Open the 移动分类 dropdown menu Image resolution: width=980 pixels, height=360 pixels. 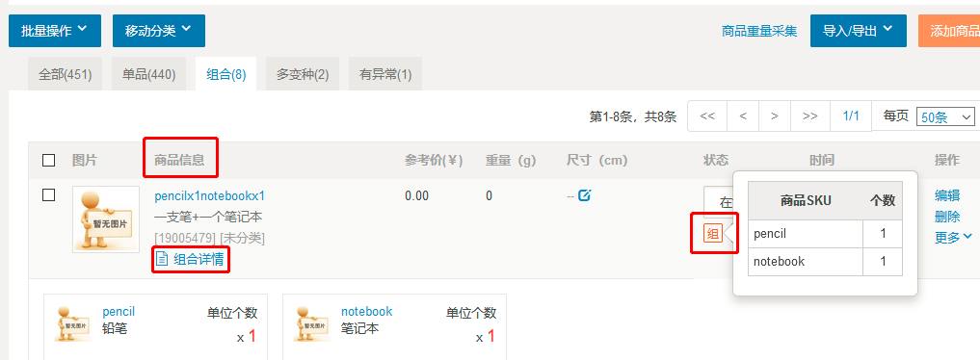coord(159,31)
